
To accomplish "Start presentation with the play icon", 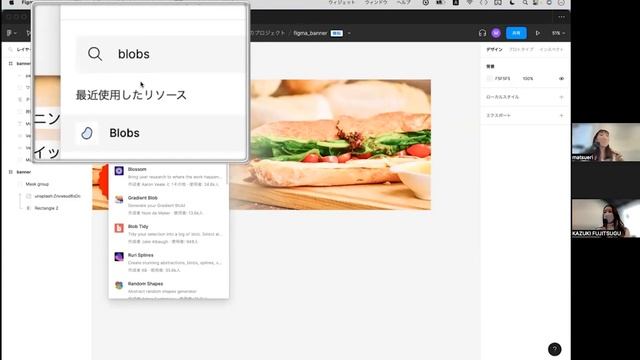I will point(538,33).
